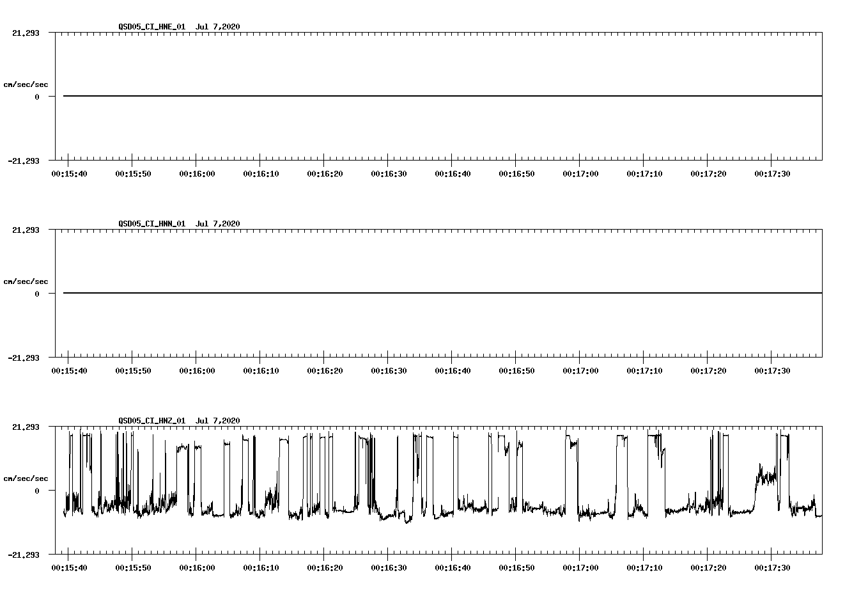Click the 00:16:00 time label on HNE chart
The height and width of the screenshot is (591, 868).
pyautogui.click(x=197, y=174)
